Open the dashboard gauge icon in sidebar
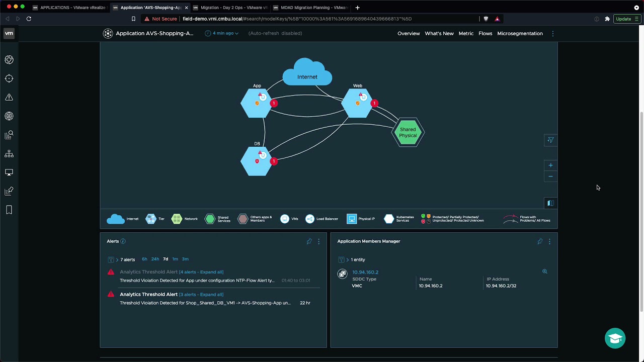Screen dimensions: 644x362 click(9, 60)
